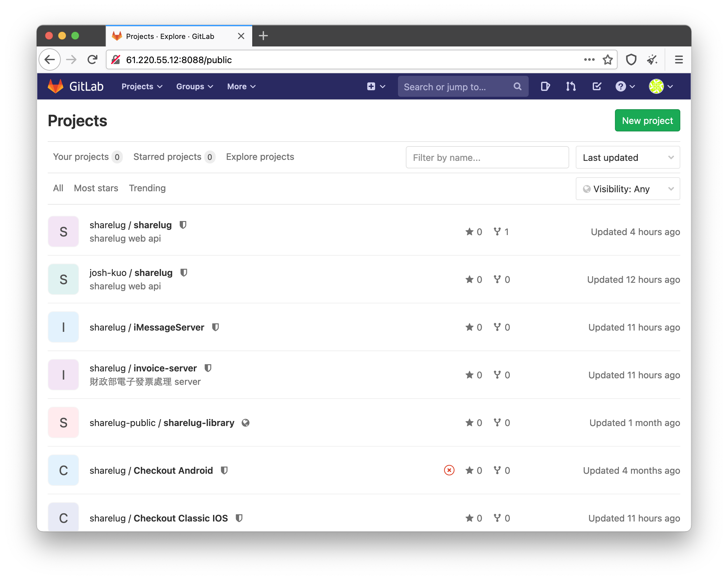Screen dimensions: 728x580
Task: Open sharelug-public / sharelug-library project
Action: coord(162,423)
